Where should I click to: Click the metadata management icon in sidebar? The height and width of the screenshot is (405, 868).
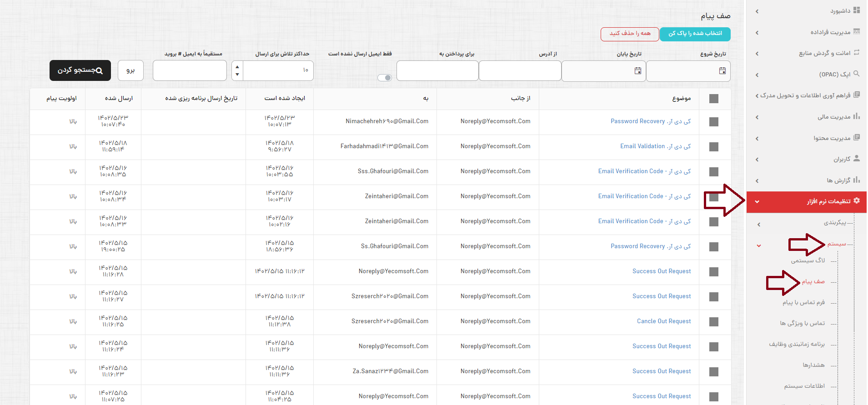coord(857,32)
